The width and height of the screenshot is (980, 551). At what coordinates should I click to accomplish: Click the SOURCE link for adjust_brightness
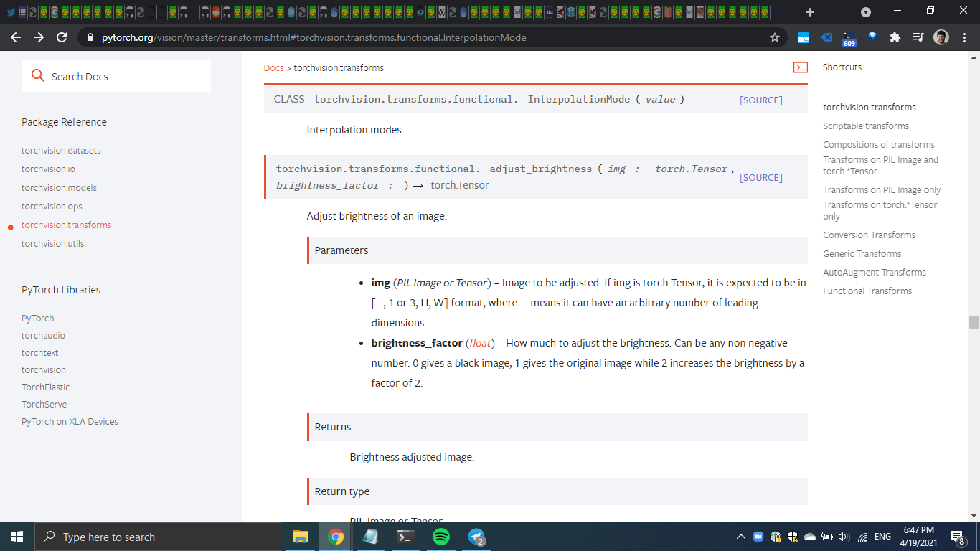coord(760,177)
